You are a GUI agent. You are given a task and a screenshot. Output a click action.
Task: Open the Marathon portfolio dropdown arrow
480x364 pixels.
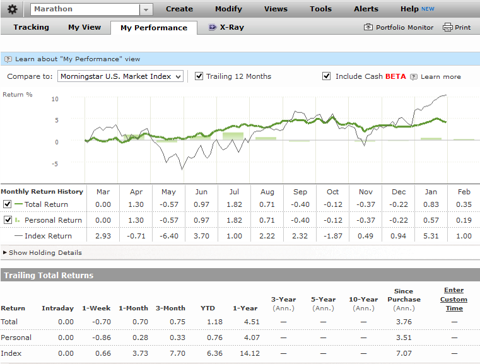point(146,9)
